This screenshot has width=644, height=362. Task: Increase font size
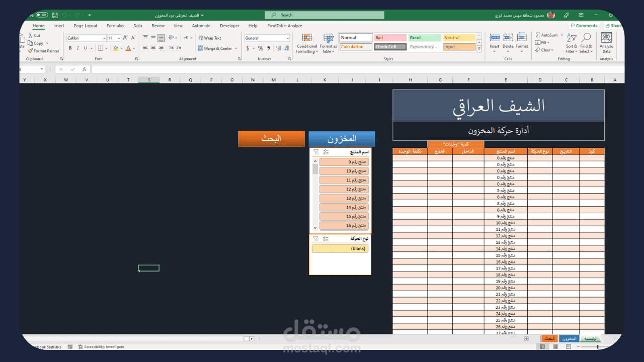pos(126,38)
